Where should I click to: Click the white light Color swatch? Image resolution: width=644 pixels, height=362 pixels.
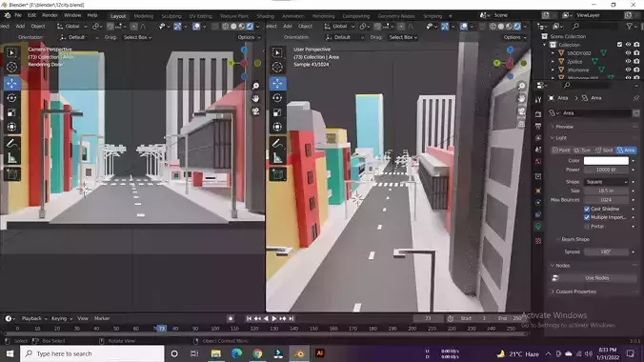pos(606,161)
